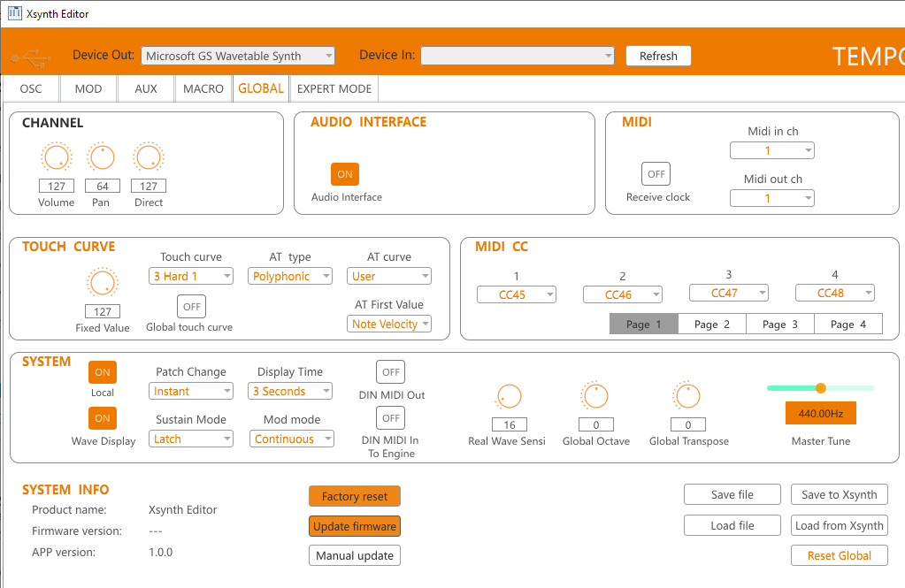Switch to the MOD tab

point(88,89)
